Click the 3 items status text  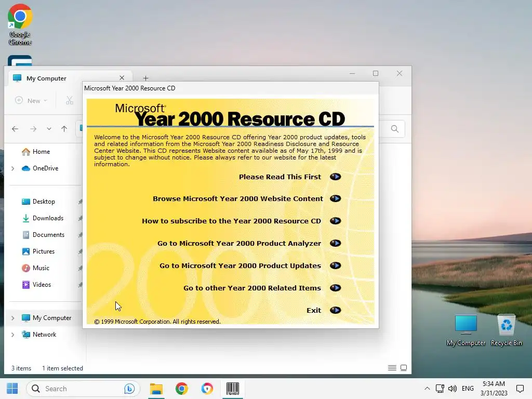coord(21,368)
